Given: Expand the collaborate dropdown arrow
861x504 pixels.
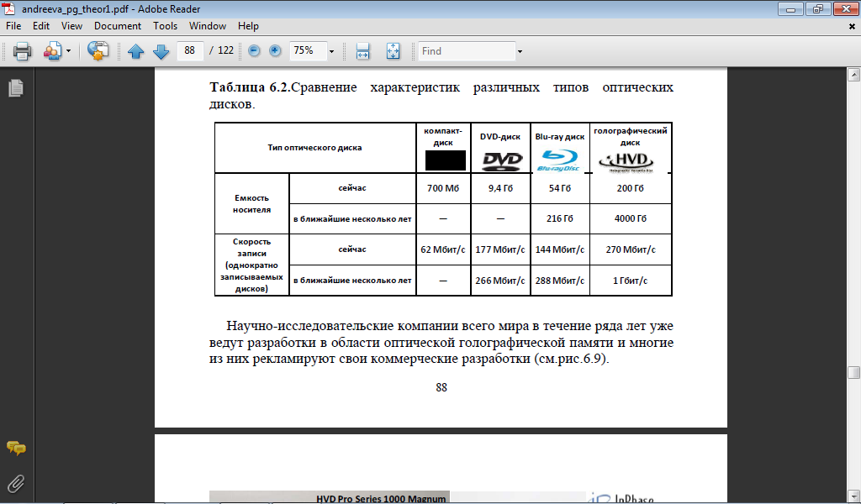Looking at the screenshot, I should (69, 51).
